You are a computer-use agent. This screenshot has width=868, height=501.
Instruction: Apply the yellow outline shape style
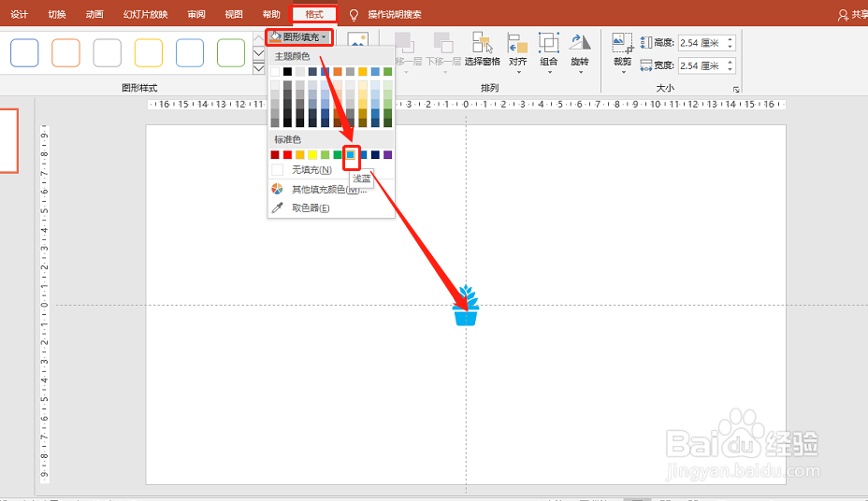pos(149,52)
